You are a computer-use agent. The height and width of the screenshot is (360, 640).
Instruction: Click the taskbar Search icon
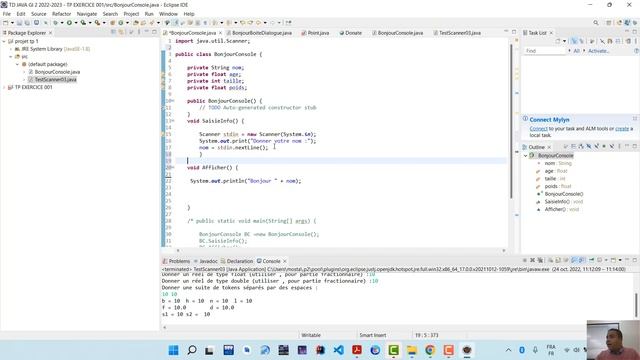coord(192,350)
